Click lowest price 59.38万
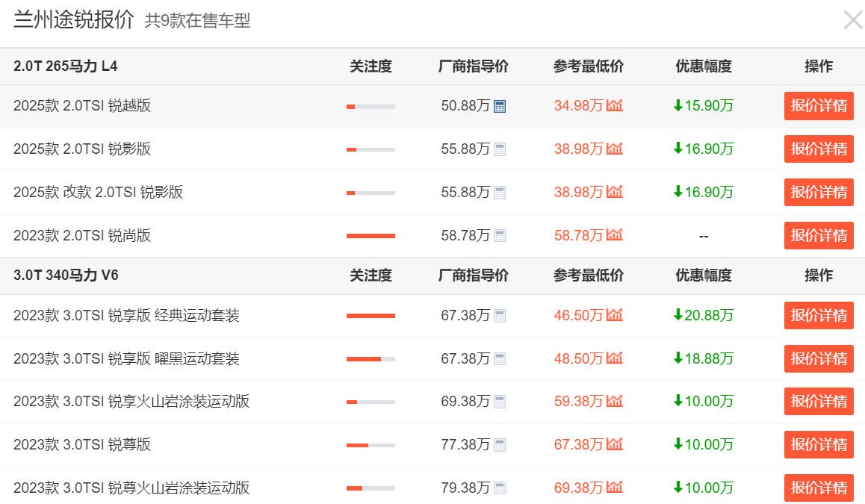865x504 pixels. point(578,402)
